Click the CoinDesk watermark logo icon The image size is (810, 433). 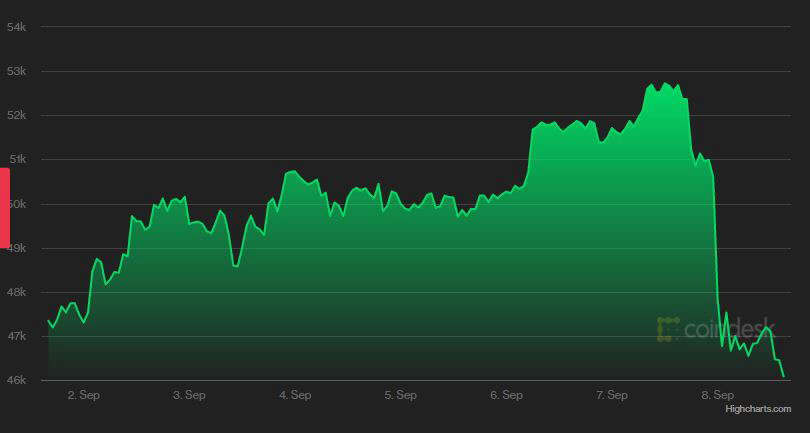tap(668, 329)
